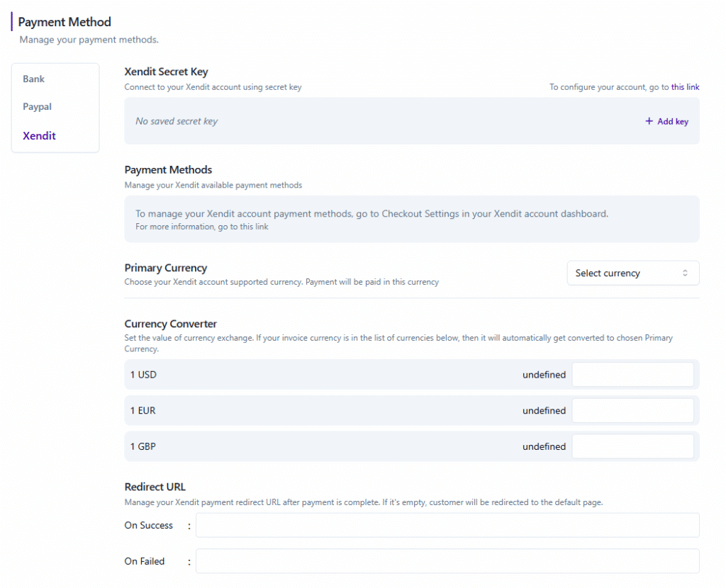The height and width of the screenshot is (588, 726).
Task: Click 'Manage your payment methods.' subtitle
Action: (x=89, y=40)
